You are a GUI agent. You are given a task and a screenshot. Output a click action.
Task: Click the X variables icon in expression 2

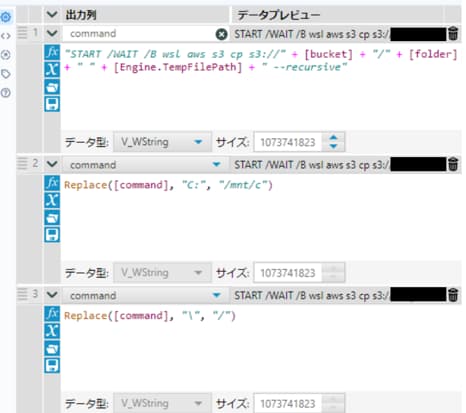click(x=52, y=200)
